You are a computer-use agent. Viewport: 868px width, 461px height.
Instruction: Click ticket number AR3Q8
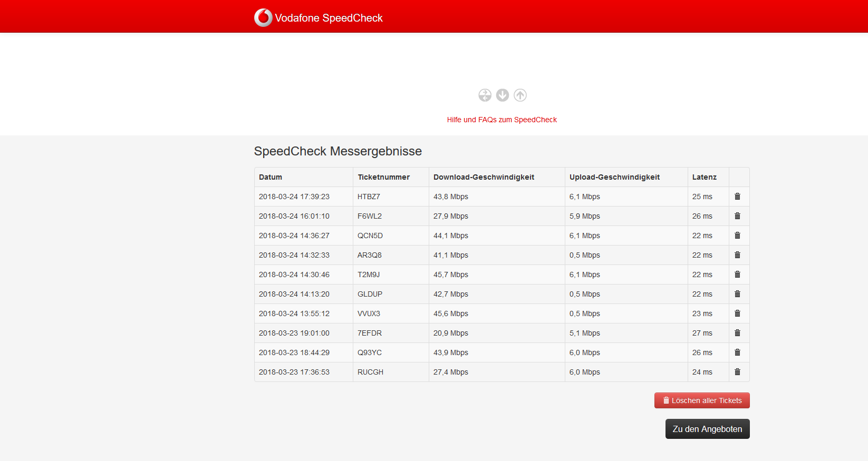point(370,255)
